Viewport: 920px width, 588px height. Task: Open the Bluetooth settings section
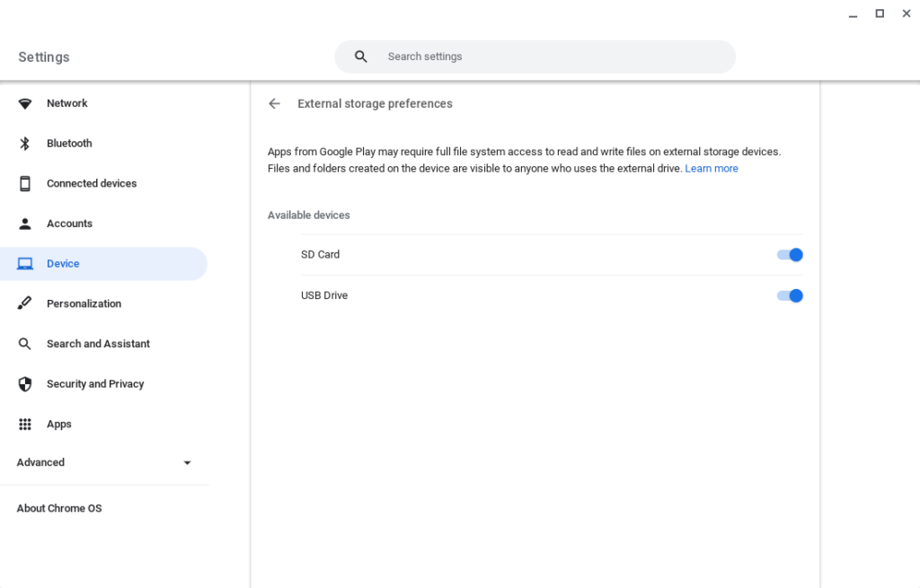104,144
